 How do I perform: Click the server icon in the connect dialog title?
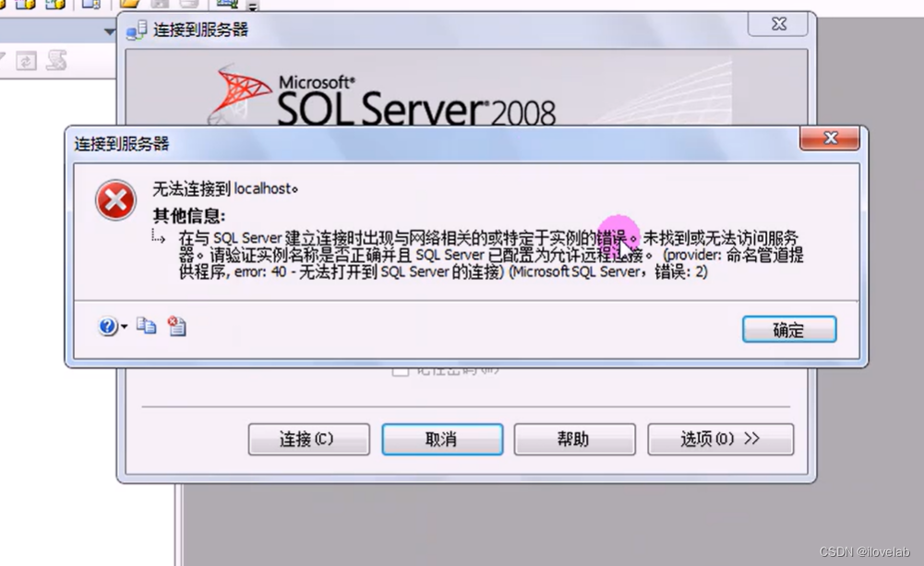point(137,30)
